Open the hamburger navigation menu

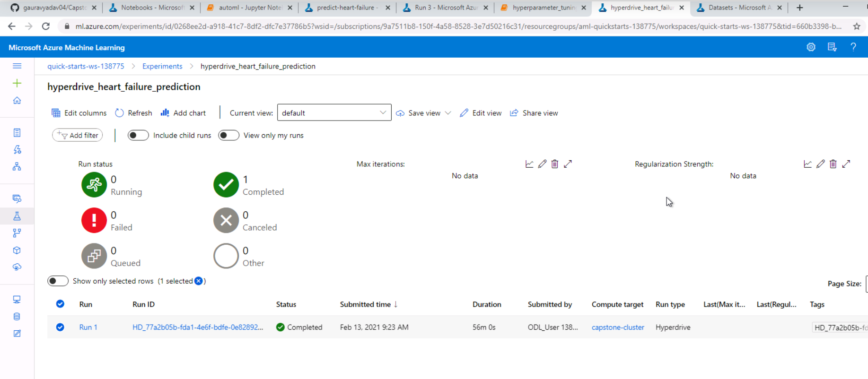[17, 66]
